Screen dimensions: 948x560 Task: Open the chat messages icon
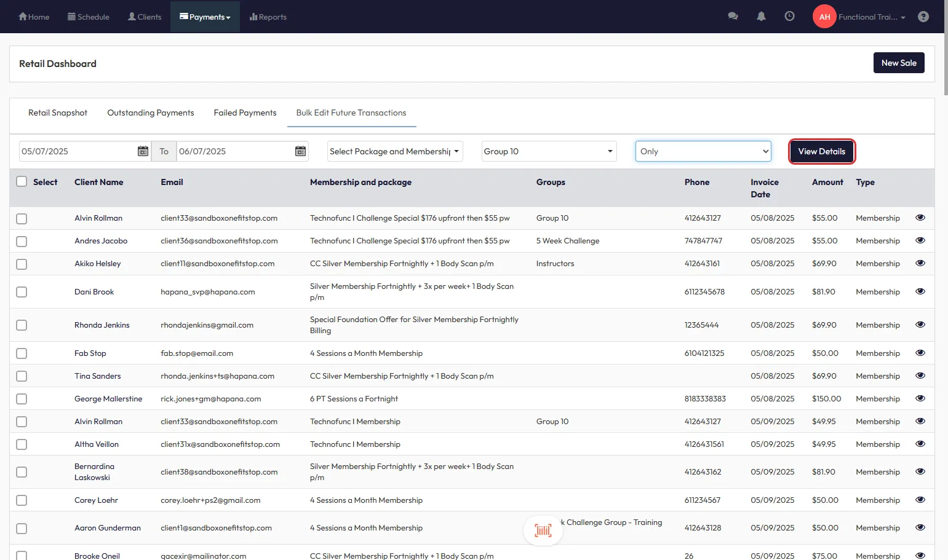point(733,17)
